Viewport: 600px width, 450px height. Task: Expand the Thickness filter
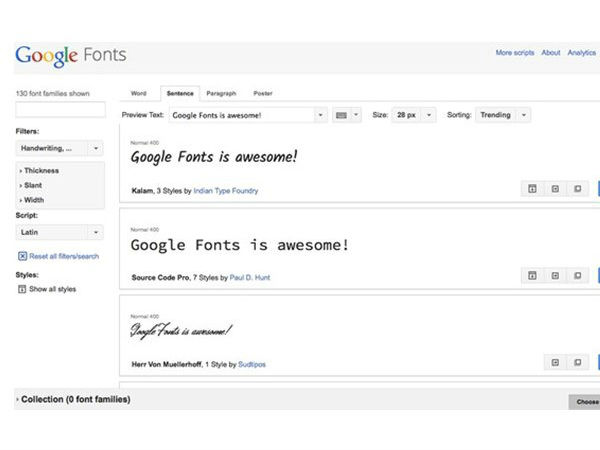pos(42,171)
